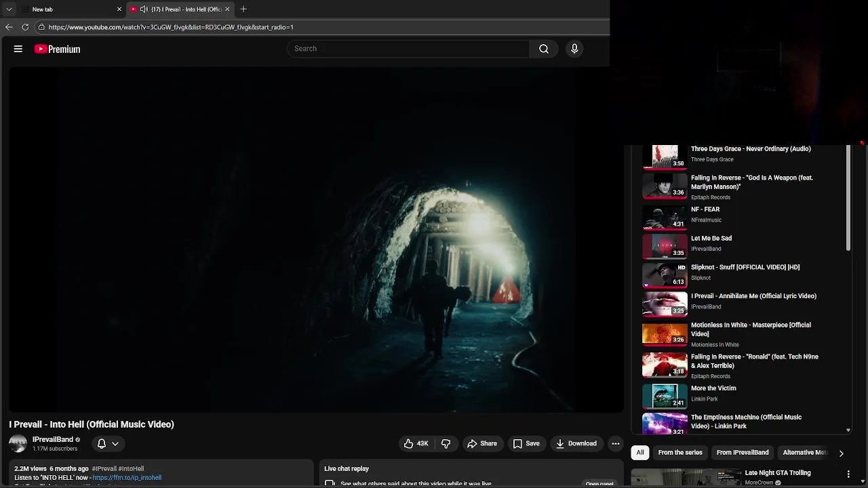Click the #IntoHell hashtag
The image size is (868, 488).
[x=132, y=468]
